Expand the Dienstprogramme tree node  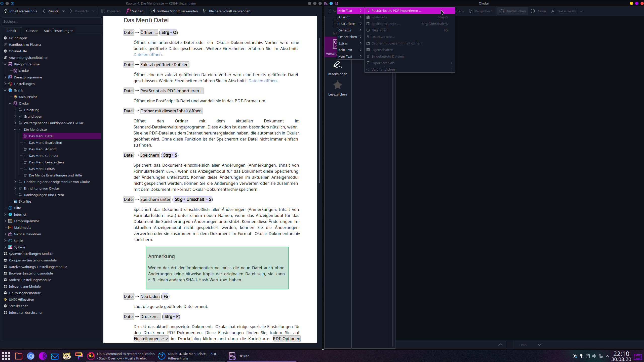pyautogui.click(x=5, y=77)
